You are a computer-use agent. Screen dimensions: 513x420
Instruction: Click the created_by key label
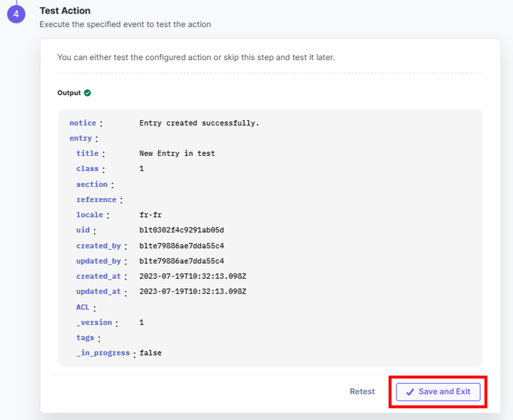pyautogui.click(x=99, y=246)
